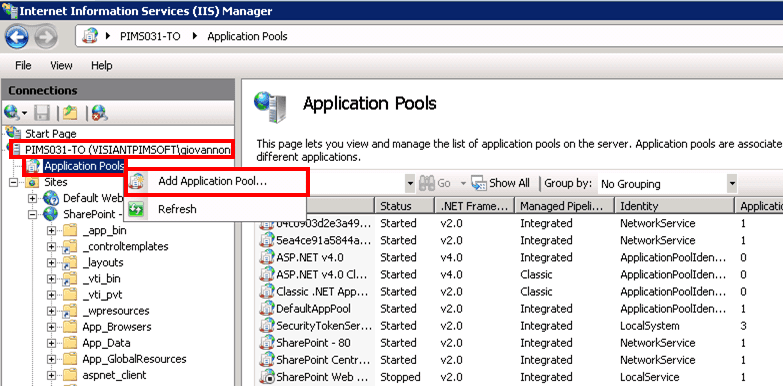This screenshot has height=386, width=783.
Task: Expand the _app_bin folder node
Action: pos(51,231)
